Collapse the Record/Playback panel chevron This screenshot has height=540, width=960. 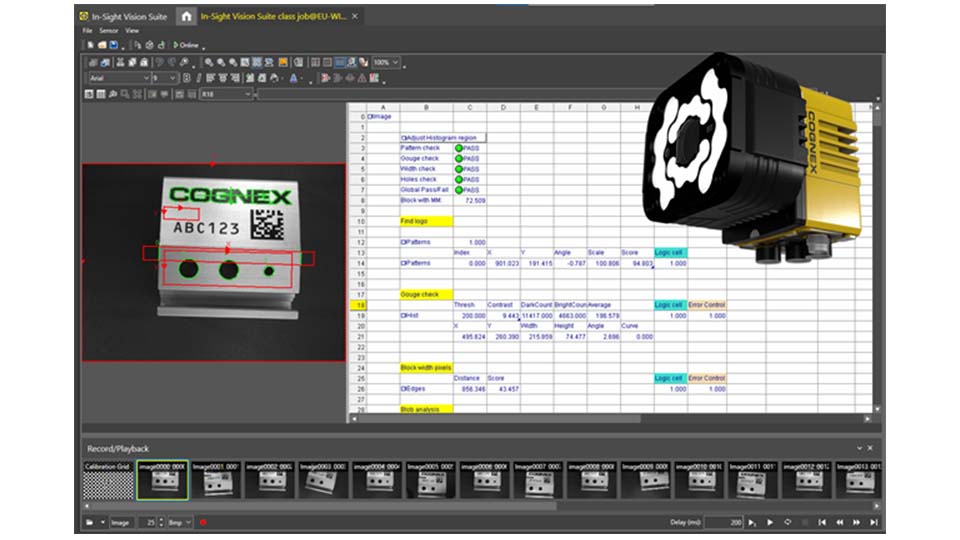tap(859, 448)
